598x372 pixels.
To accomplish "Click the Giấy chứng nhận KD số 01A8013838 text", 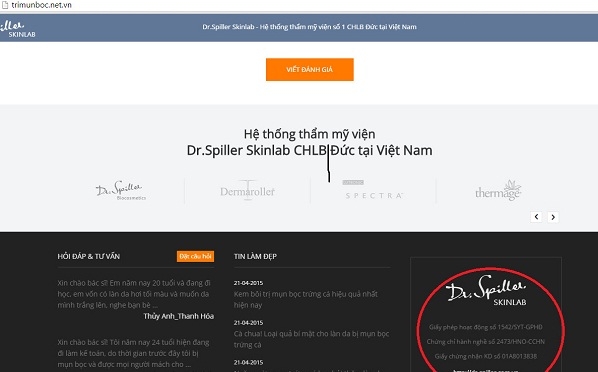I will (485, 356).
